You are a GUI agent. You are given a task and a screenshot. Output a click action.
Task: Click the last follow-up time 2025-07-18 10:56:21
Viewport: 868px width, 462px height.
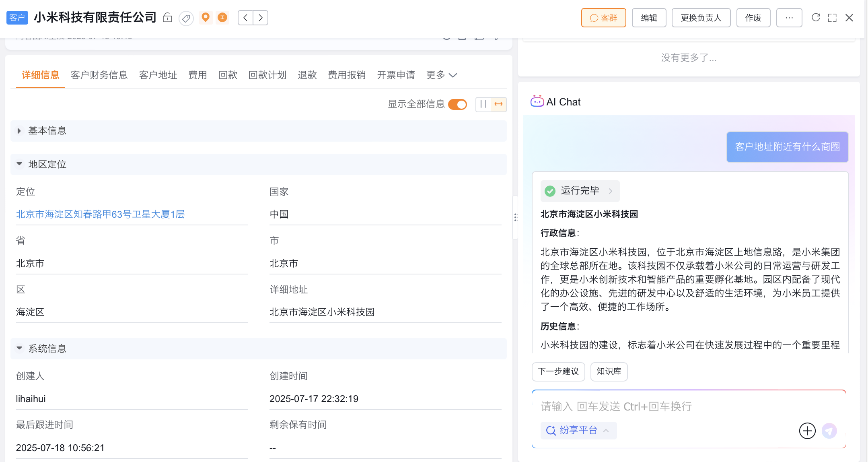point(60,448)
